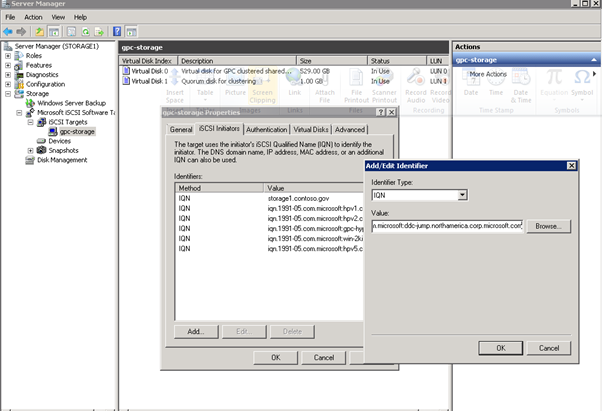Click the Add... button under Identifiers
The image size is (602, 411).
196,332
